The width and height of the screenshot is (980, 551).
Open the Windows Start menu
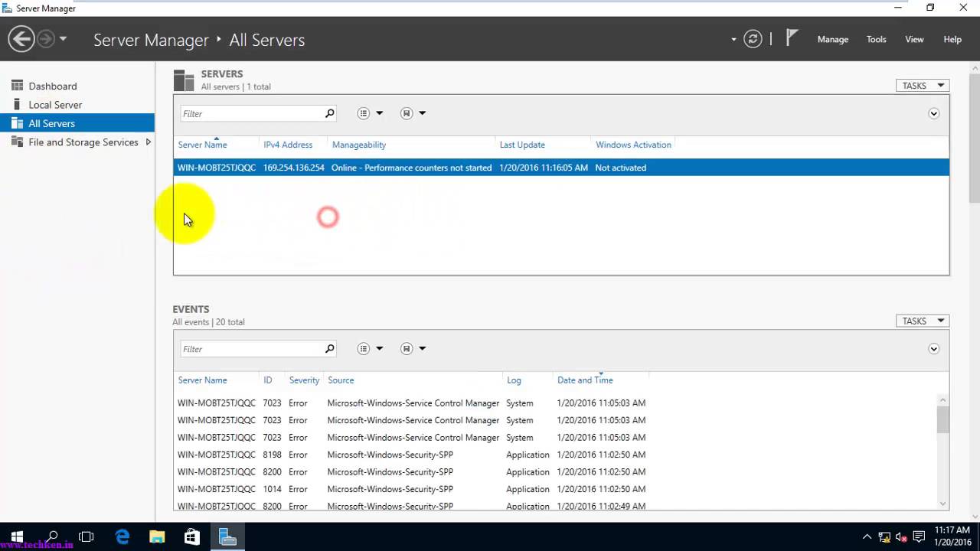coord(17,537)
